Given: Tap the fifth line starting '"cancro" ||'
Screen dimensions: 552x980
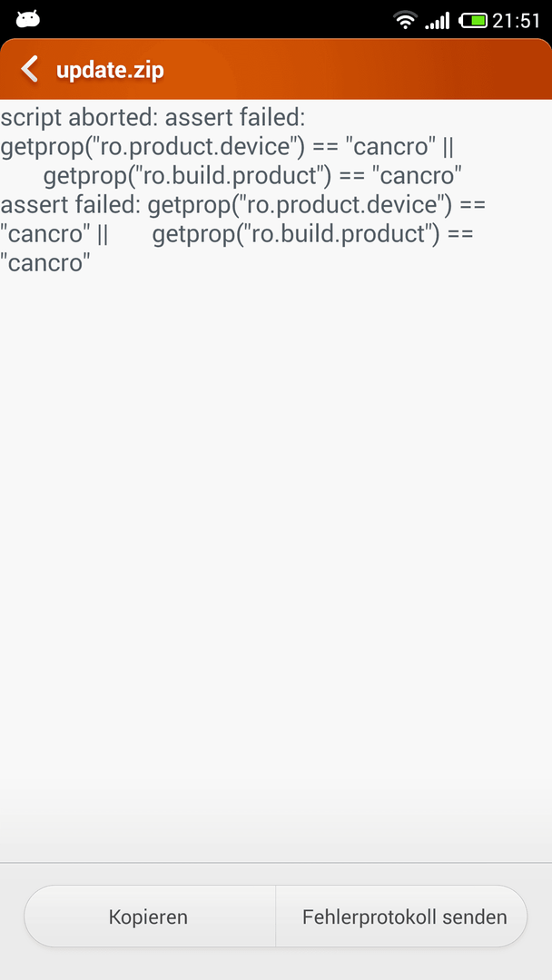Looking at the screenshot, I should coord(237,234).
